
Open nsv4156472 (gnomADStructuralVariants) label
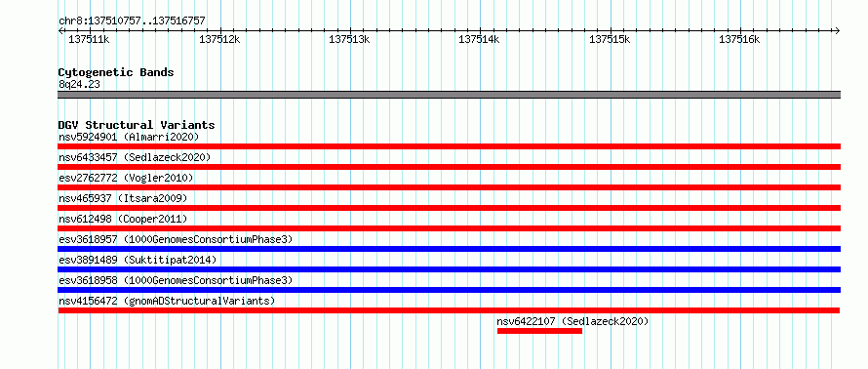coord(167,301)
